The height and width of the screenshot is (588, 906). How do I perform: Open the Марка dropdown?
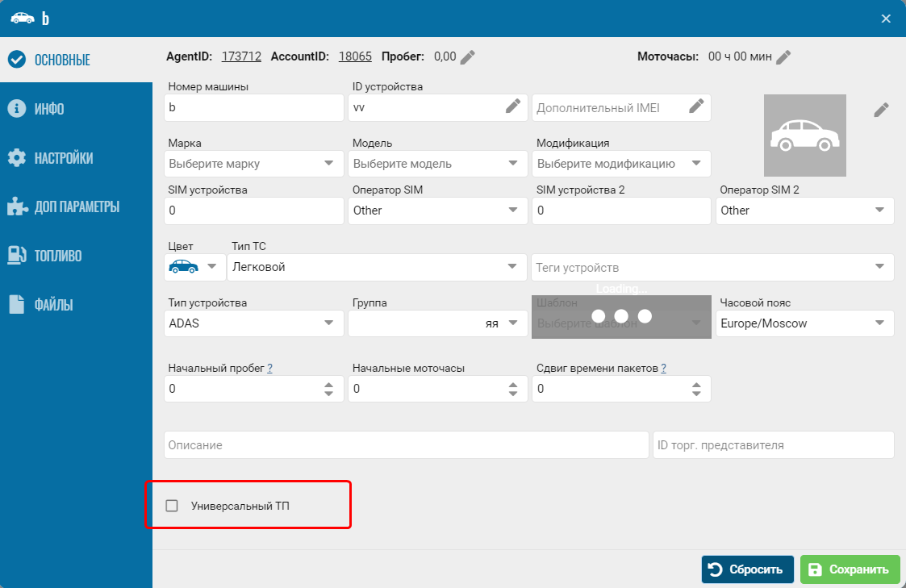(x=254, y=164)
